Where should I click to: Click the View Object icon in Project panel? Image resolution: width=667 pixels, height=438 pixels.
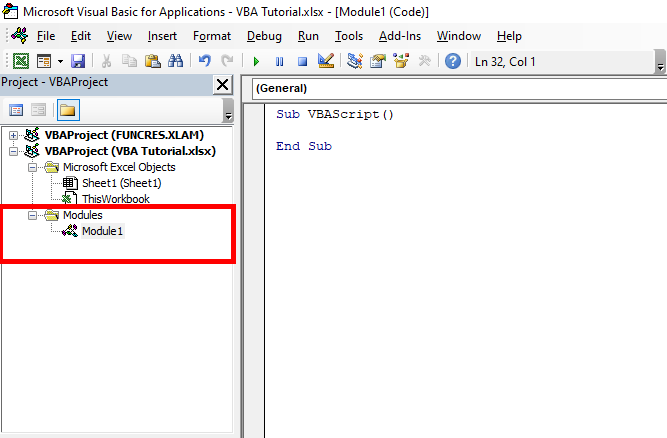tap(39, 111)
